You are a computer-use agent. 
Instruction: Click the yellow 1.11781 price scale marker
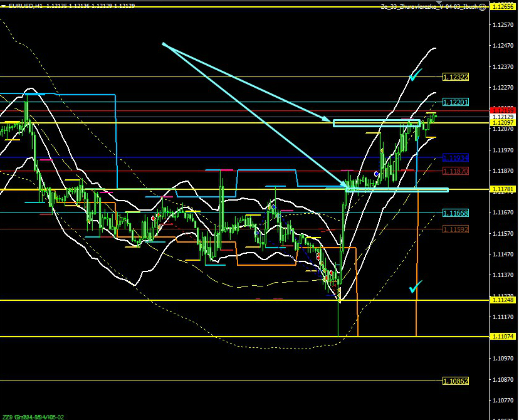pyautogui.click(x=503, y=189)
